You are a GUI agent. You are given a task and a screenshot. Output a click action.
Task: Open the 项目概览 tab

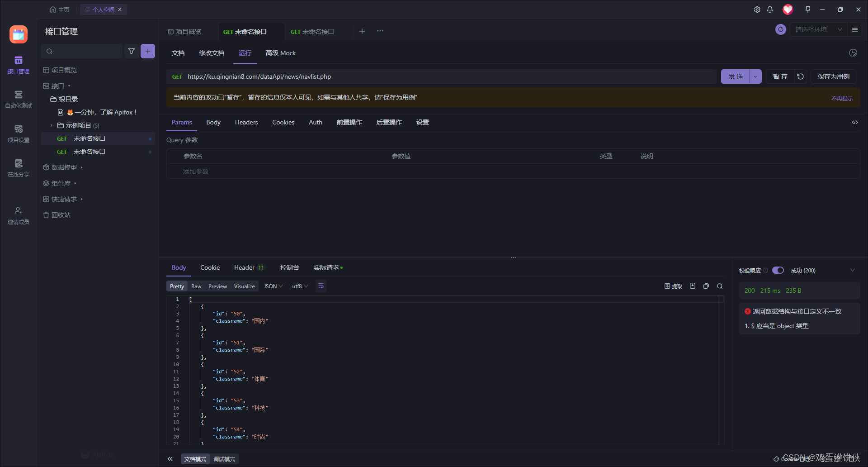(x=184, y=32)
